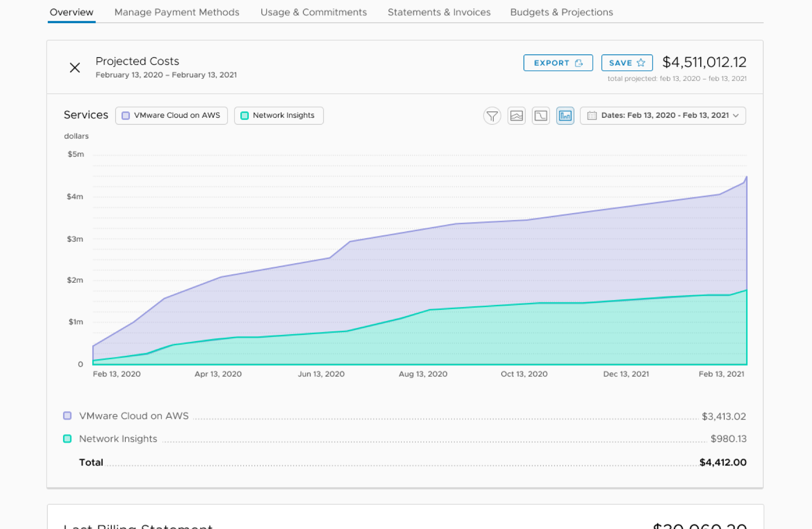Image resolution: width=812 pixels, height=529 pixels.
Task: Switch to Manage Payment Methods tab
Action: coord(177,12)
